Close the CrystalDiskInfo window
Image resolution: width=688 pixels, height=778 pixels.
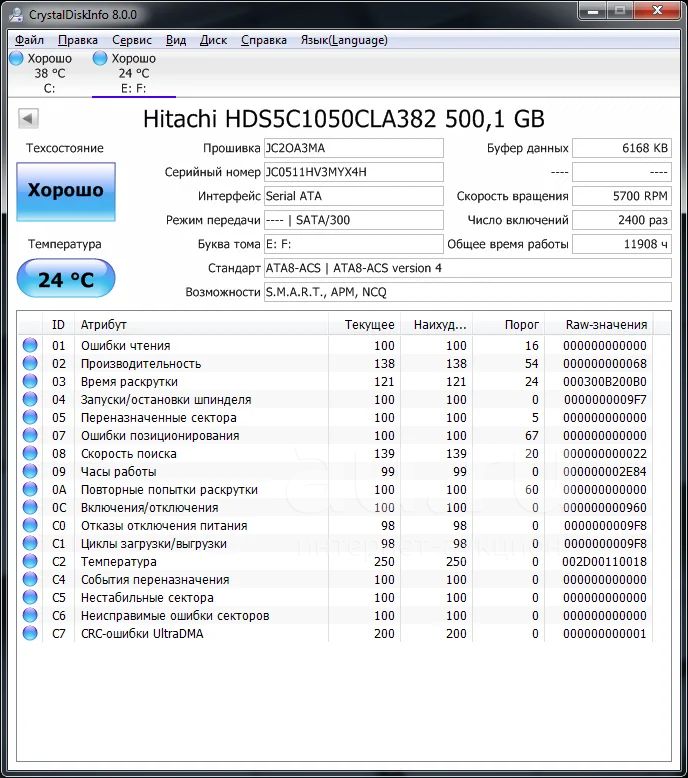pos(657,10)
